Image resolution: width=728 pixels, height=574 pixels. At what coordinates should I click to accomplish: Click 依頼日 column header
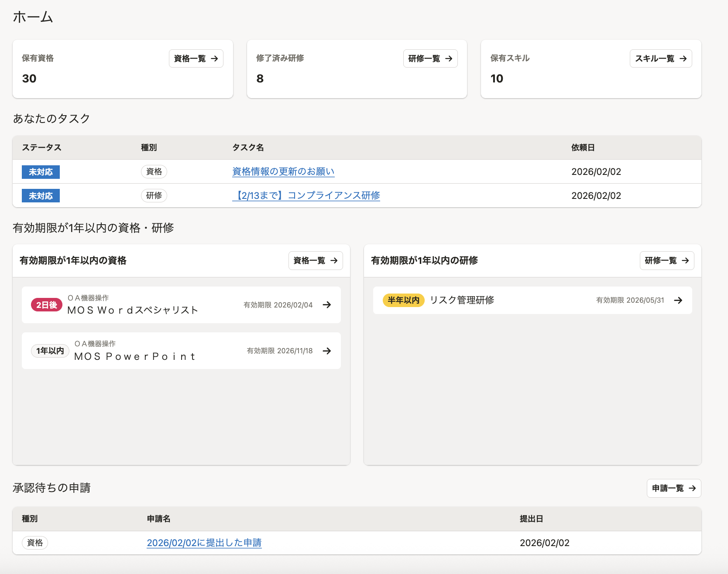583,147
